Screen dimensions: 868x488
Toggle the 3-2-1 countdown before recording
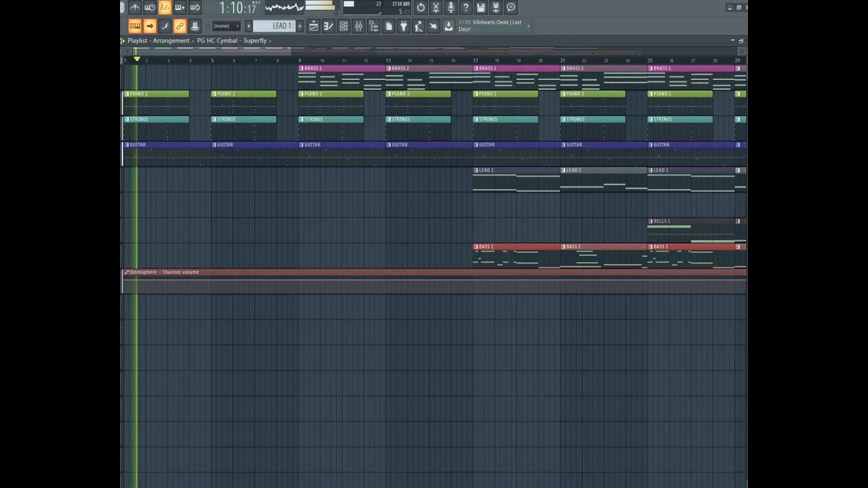(165, 7)
